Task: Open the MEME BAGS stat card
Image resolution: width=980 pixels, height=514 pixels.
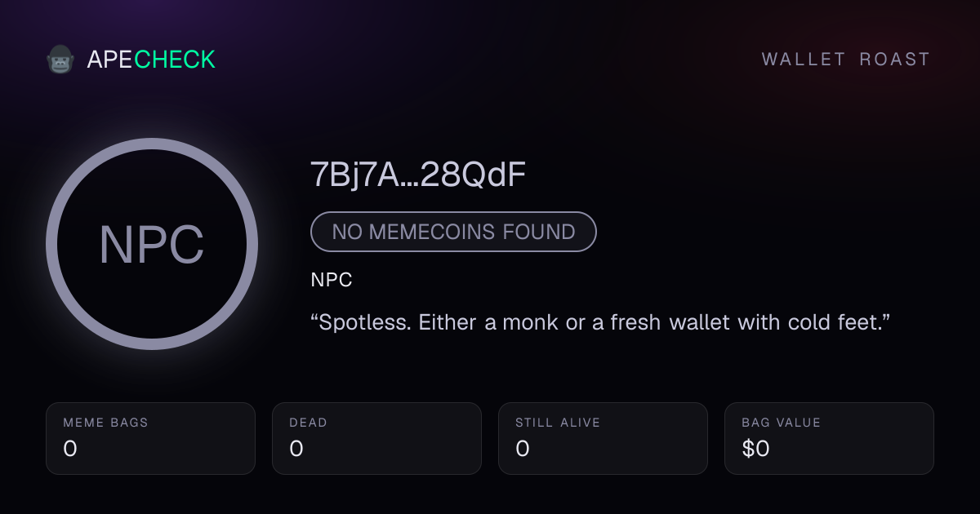Action: tap(150, 438)
